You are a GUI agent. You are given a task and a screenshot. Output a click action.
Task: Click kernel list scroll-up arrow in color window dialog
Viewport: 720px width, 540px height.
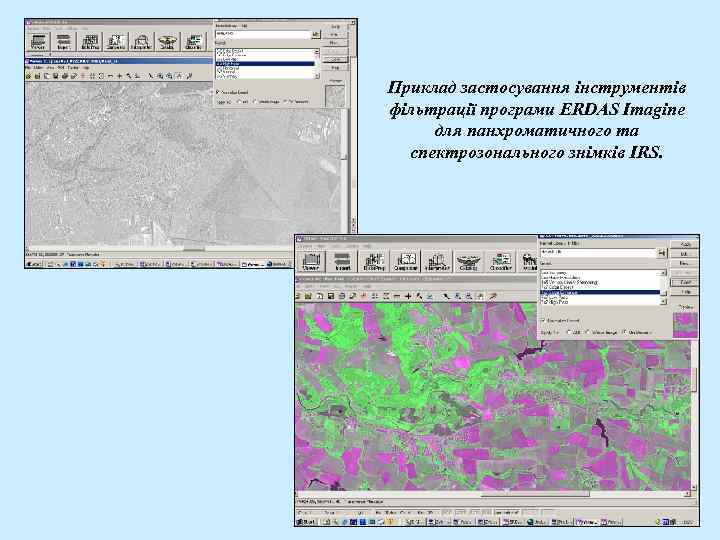pos(663,273)
